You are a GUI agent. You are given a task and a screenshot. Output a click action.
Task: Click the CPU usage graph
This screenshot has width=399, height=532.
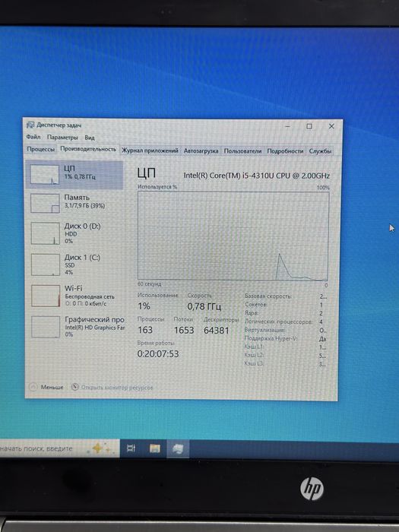pyautogui.click(x=233, y=236)
